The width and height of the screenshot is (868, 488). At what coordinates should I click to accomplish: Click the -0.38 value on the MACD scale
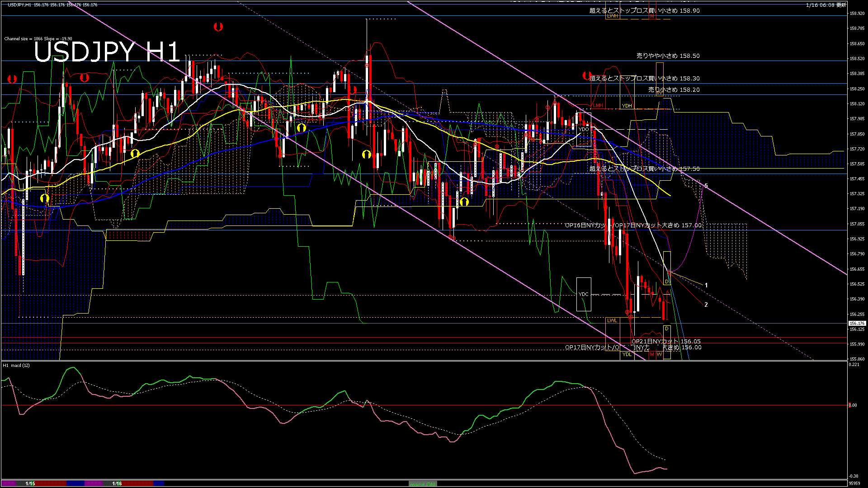(x=854, y=476)
